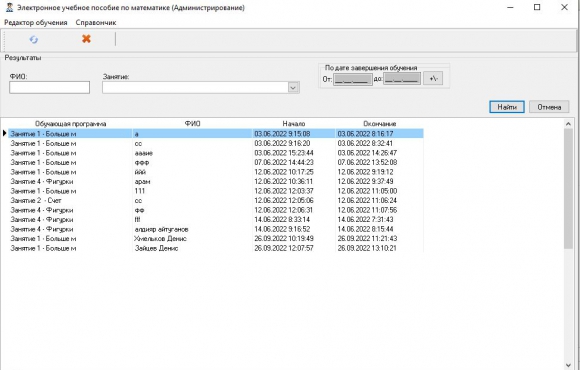Screen dimensions: 580x370
Task: Click the blue refresh icon in toolbar
Action: (34, 39)
